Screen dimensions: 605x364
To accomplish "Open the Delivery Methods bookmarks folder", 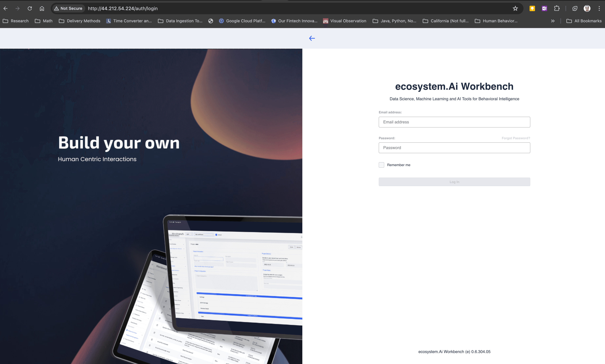I will [x=80, y=21].
